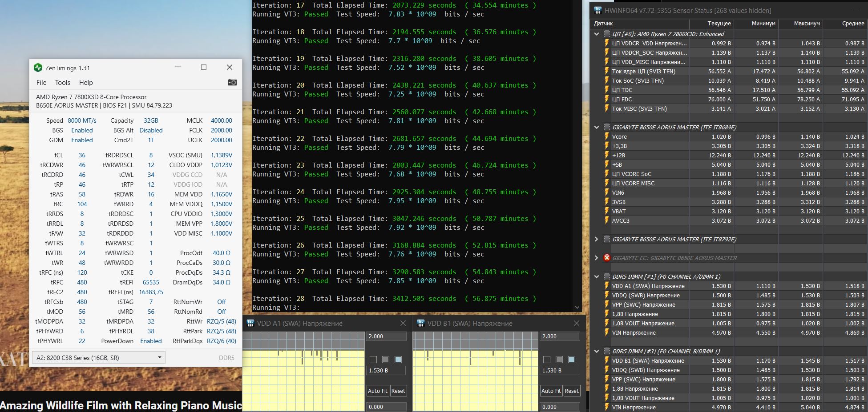
Task: Collapse the GIGABYTE ITE IT8689E sensor group
Action: point(597,127)
